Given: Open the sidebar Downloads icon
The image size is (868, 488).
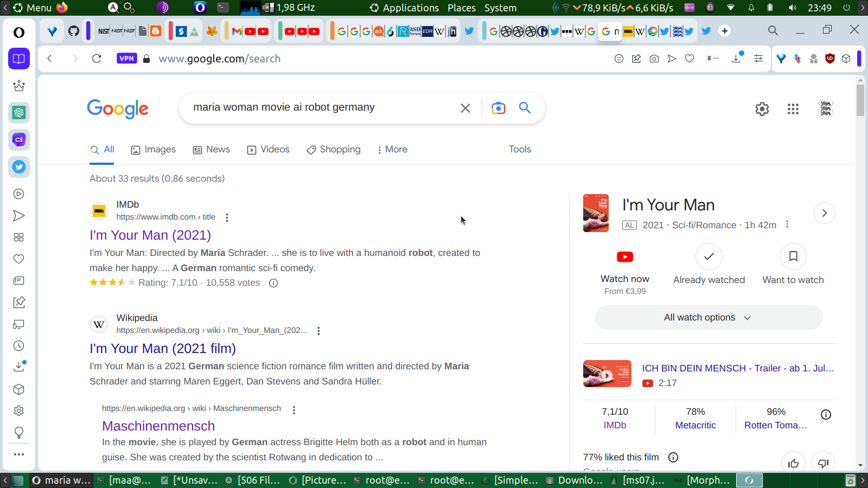Looking at the screenshot, I should pos(19,367).
